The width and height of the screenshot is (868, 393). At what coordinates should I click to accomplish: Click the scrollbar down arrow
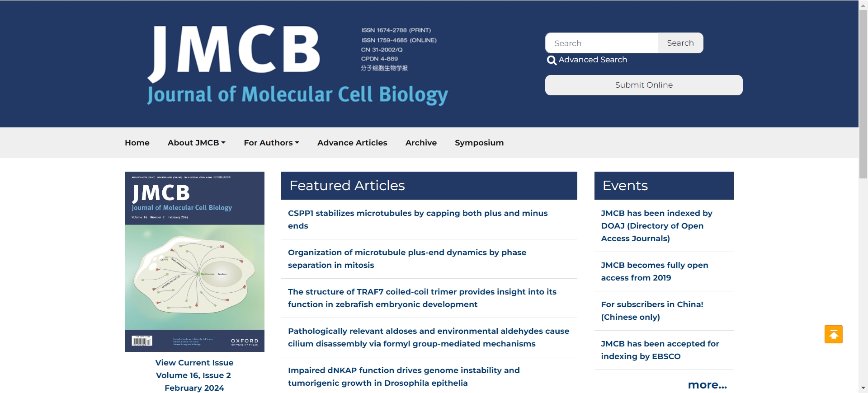[x=863, y=388]
